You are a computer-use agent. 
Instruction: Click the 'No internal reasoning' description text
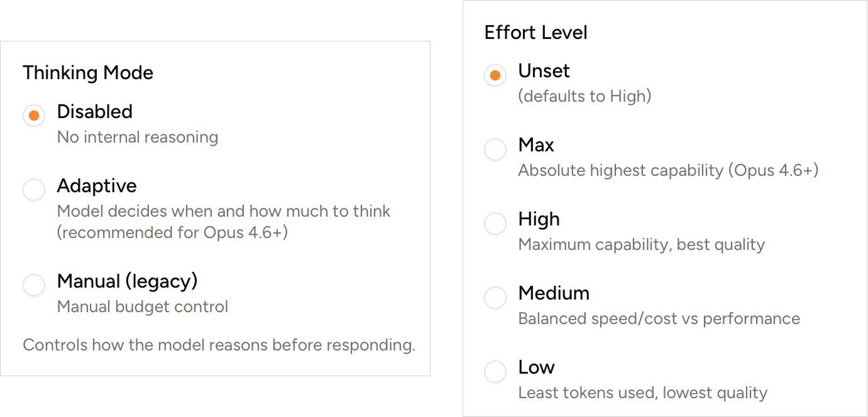click(x=137, y=137)
